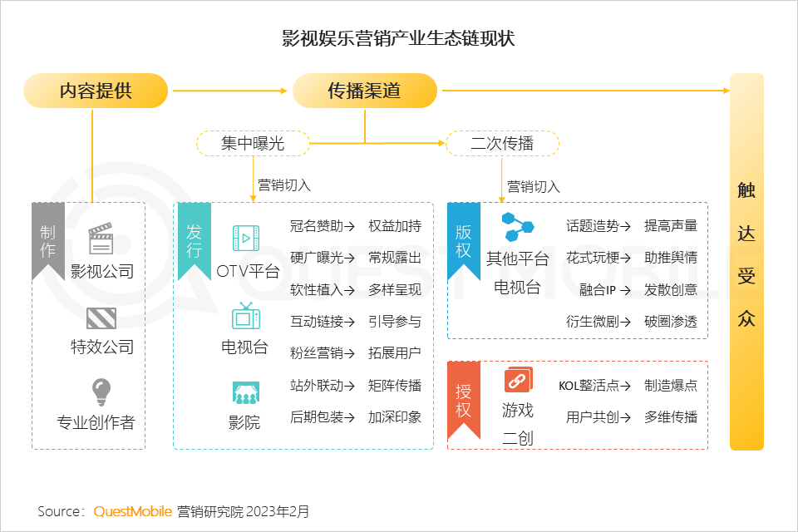
Task: Click the KOL整活点 text
Action: click(589, 386)
